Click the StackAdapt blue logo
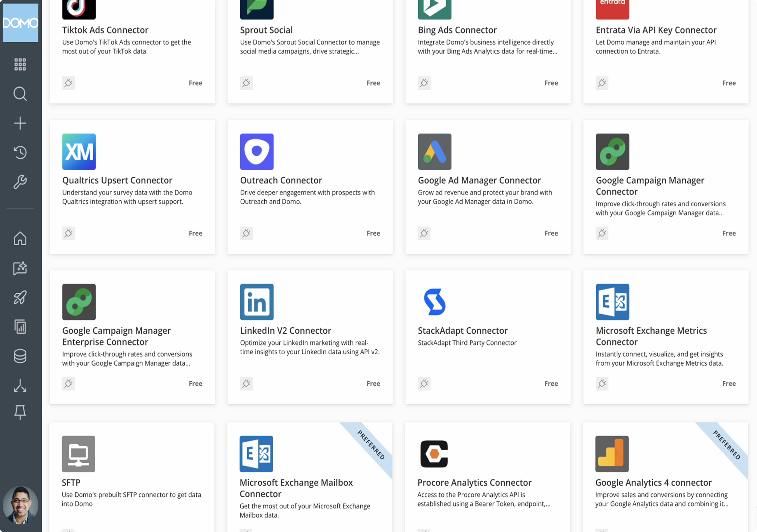 coord(435,302)
